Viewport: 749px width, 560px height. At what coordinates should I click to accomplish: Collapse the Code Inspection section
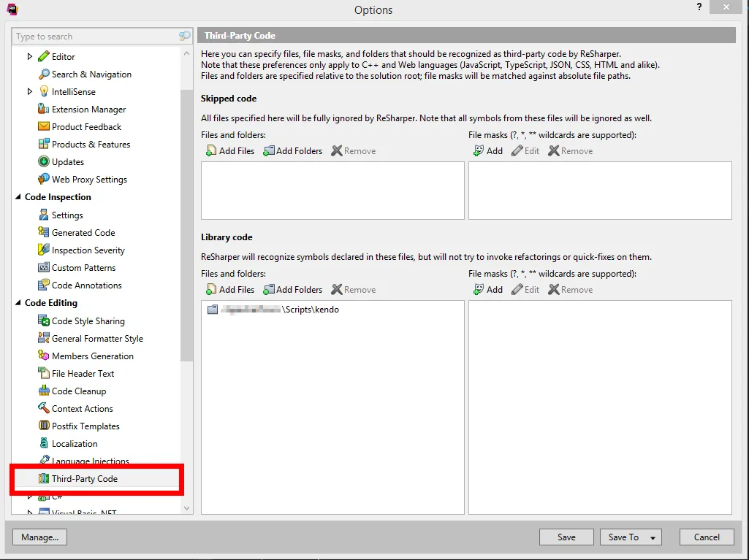coord(18,196)
